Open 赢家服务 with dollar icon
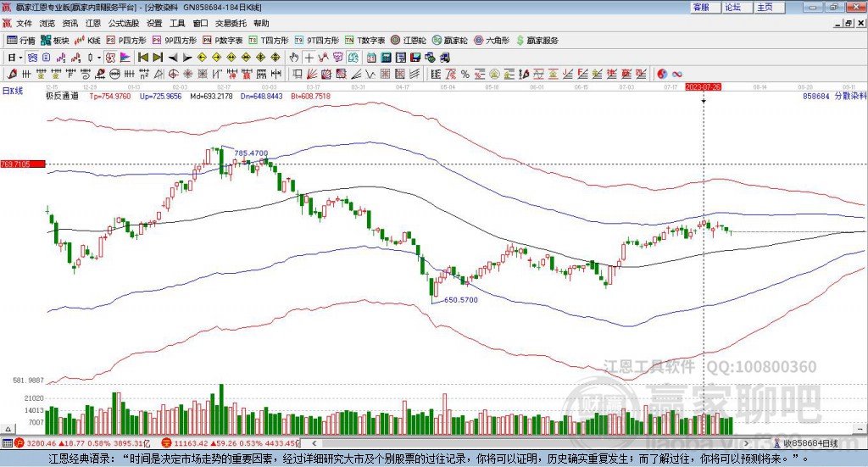868x467 pixels. (x=537, y=41)
